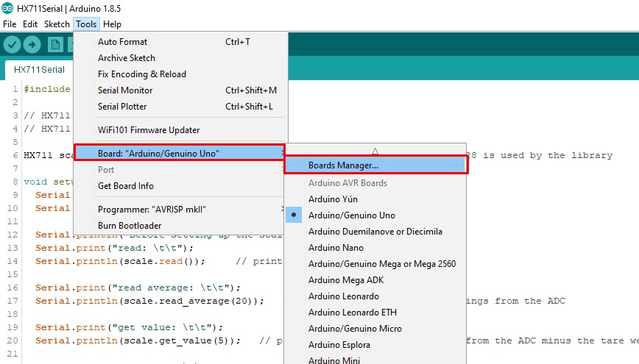Click code line Serial.print("get value: \t\t");
Image resolution: width=639 pixels, height=364 pixels.
pos(129,327)
